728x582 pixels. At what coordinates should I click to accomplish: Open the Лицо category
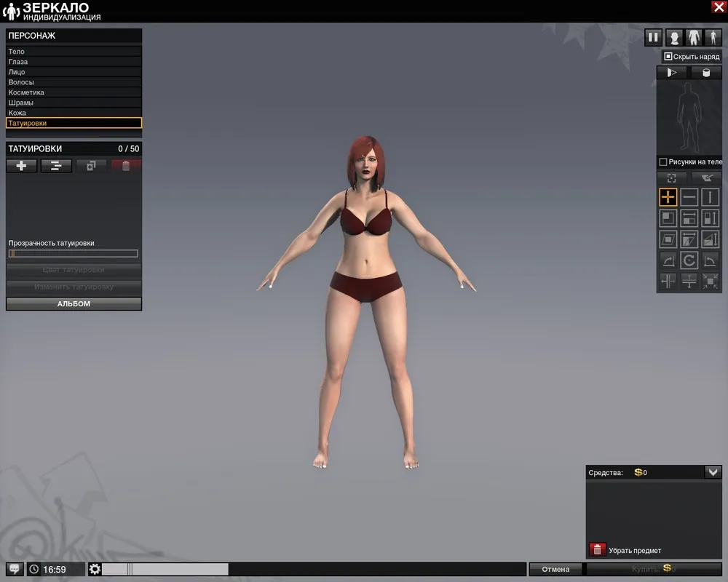pyautogui.click(x=74, y=72)
